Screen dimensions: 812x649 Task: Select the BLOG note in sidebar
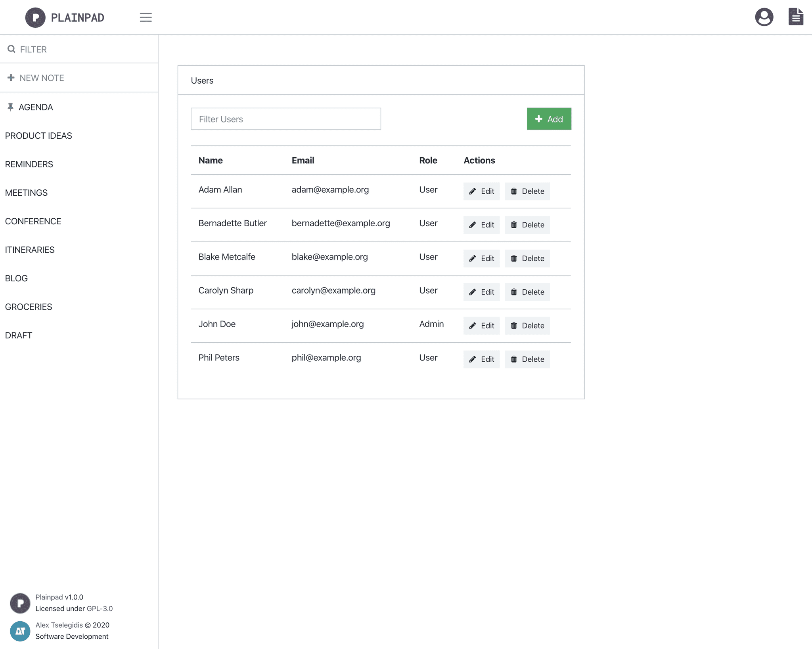tap(16, 277)
